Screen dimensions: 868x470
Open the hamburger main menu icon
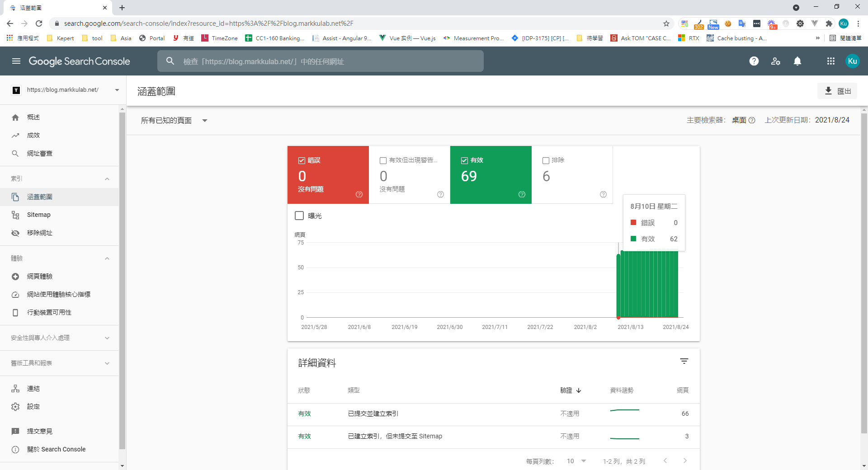click(16, 61)
